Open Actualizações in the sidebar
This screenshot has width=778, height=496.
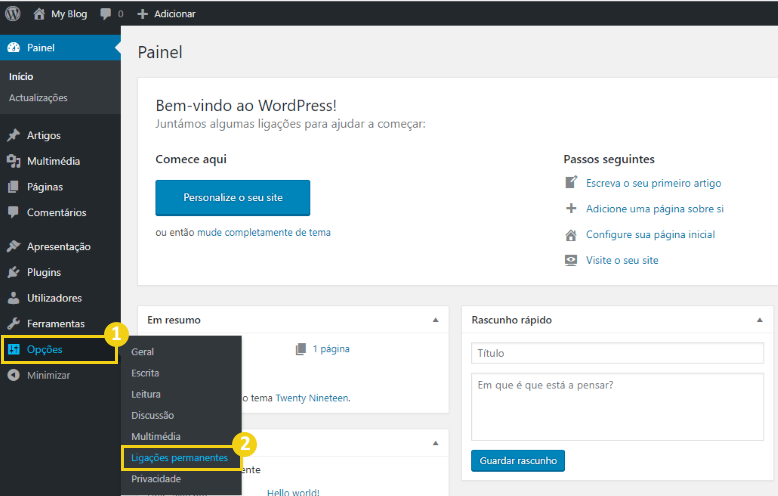(x=38, y=98)
